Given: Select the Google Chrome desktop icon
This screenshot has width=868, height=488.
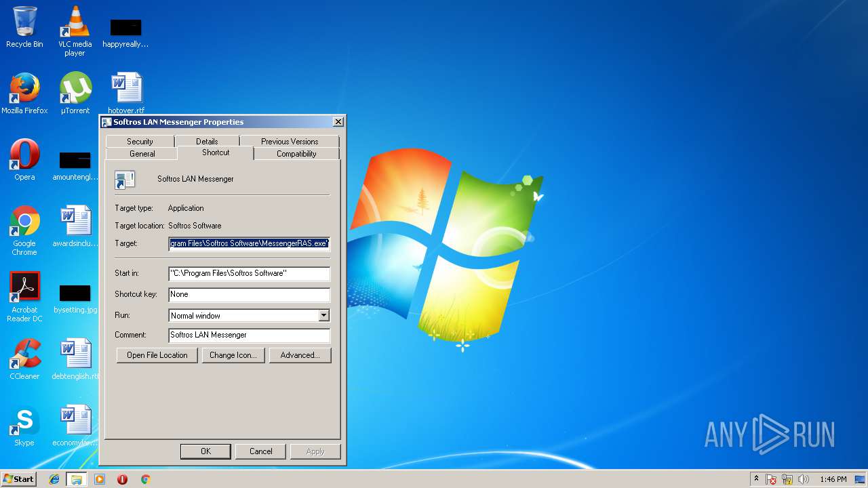Looking at the screenshot, I should 24,230.
